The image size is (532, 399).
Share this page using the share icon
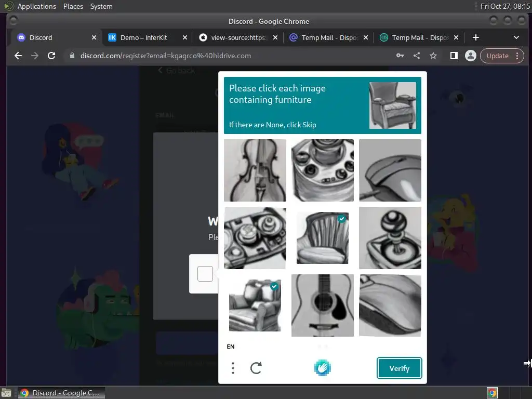(x=417, y=56)
